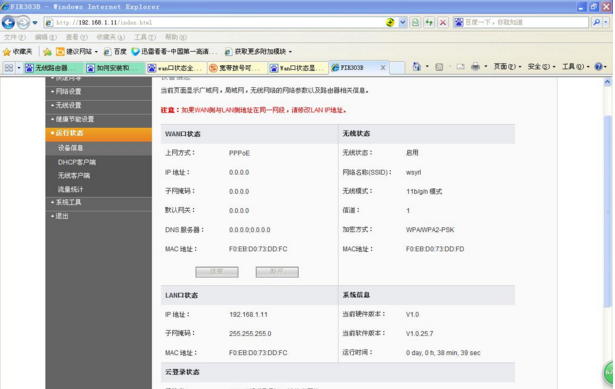Switch to the 无线路由器 tab
The image size is (615, 389).
coord(53,68)
